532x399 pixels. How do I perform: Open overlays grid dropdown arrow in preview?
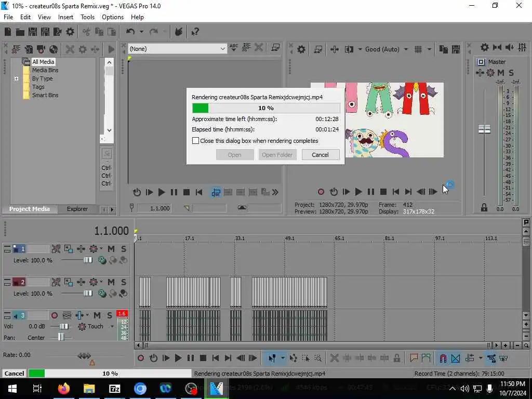(429, 49)
